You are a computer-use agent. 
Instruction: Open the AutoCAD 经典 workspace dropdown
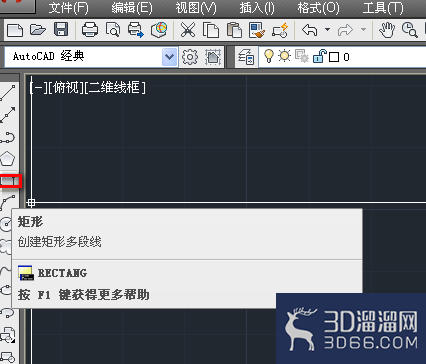169,57
